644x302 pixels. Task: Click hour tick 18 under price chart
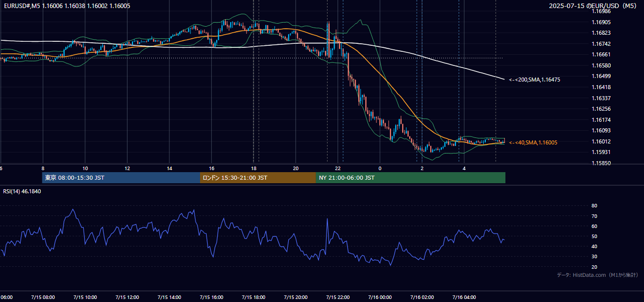[x=254, y=169]
